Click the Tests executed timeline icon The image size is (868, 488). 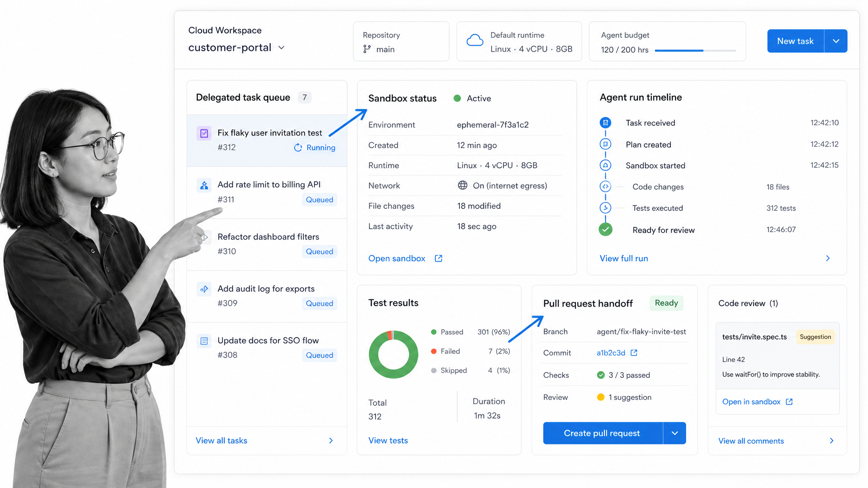pos(605,208)
